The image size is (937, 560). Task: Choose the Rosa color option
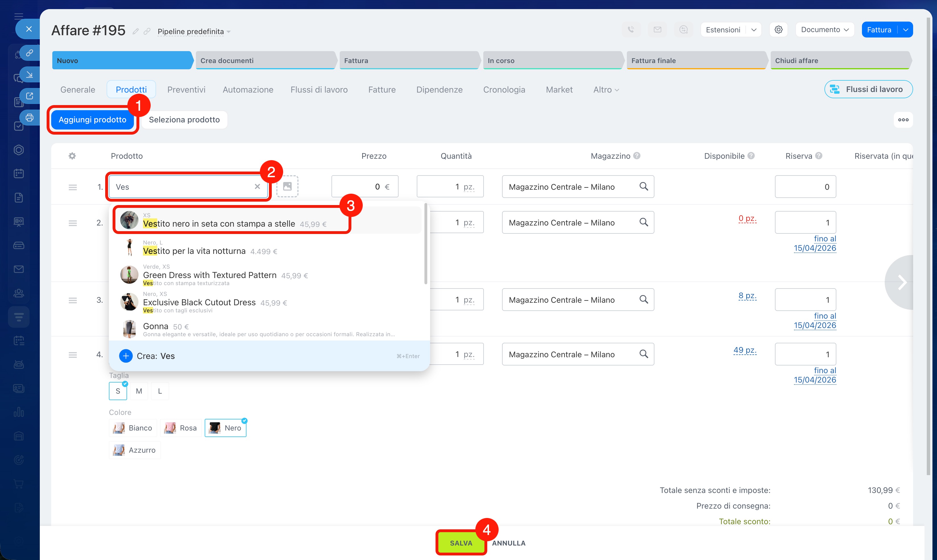181,428
